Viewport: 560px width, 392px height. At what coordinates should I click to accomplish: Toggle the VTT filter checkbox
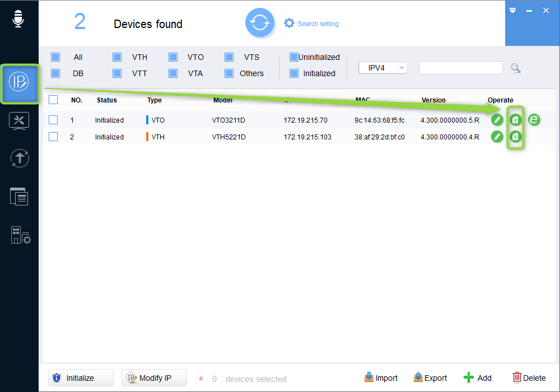pyautogui.click(x=117, y=73)
